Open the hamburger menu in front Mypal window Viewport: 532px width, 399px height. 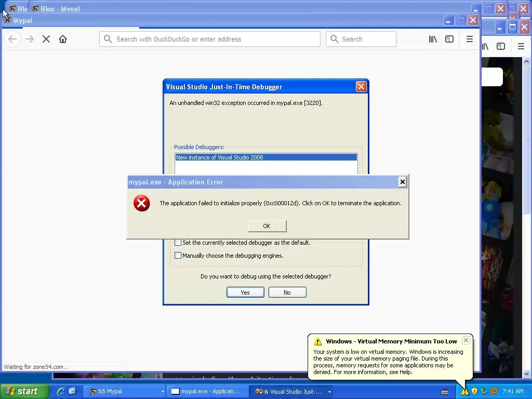pyautogui.click(x=470, y=39)
